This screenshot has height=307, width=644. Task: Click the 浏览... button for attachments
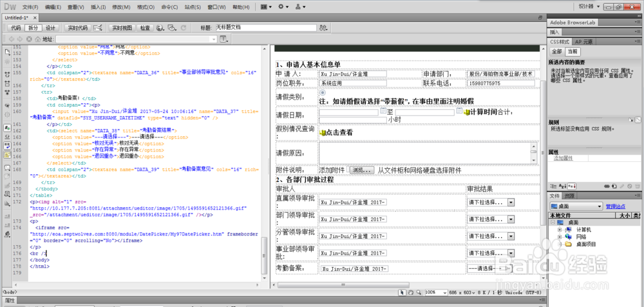(x=362, y=170)
